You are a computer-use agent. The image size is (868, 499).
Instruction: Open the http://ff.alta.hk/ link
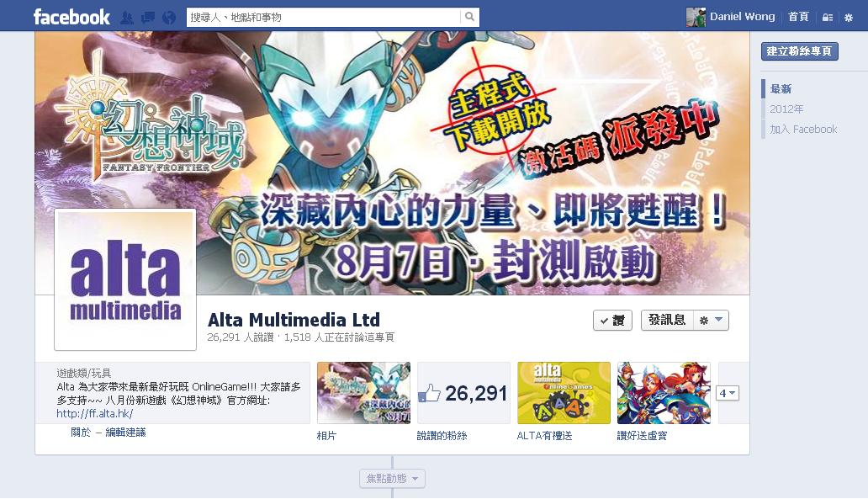click(x=95, y=414)
